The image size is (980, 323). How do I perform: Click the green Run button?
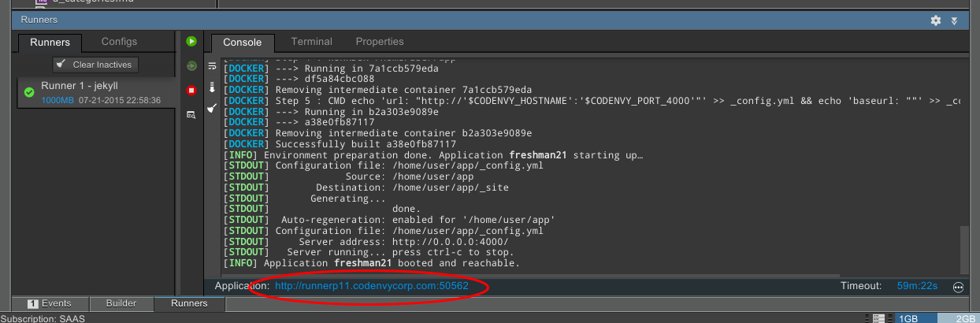191,41
